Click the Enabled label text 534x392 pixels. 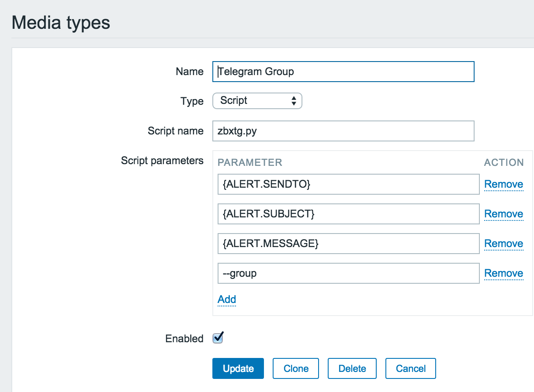tap(184, 339)
